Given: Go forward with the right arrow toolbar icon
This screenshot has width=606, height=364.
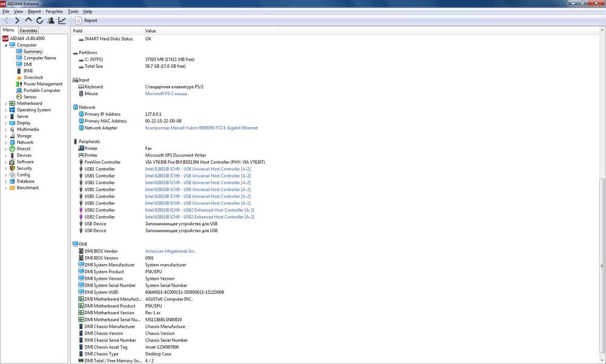Looking at the screenshot, I should pyautogui.click(x=17, y=21).
